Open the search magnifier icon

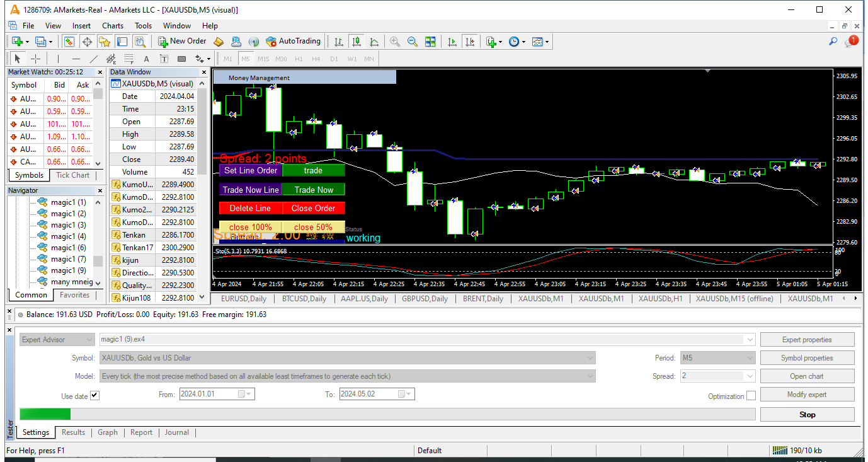(x=833, y=41)
